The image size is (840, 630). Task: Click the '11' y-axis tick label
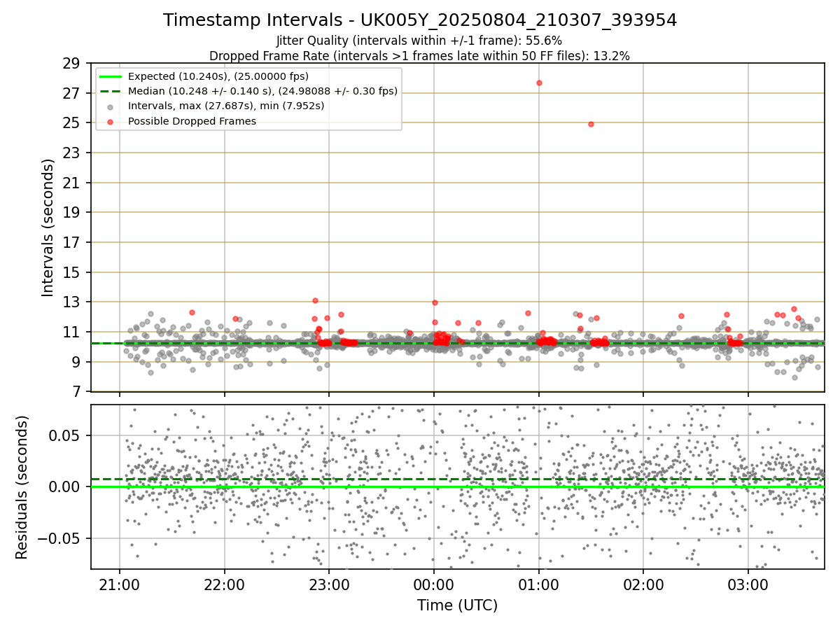coord(71,332)
